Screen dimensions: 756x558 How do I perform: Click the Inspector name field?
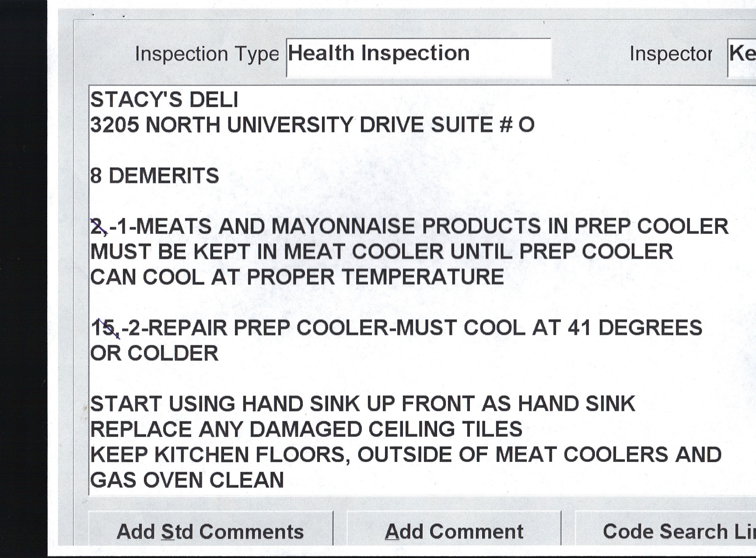[742, 57]
